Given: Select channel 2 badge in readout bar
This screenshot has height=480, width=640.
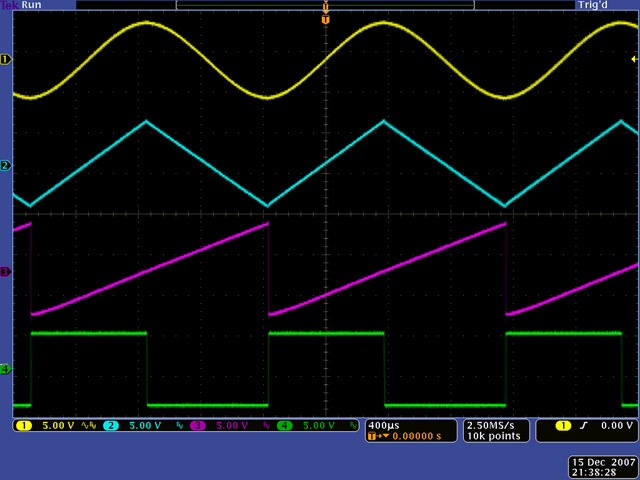Looking at the screenshot, I should click(x=111, y=426).
